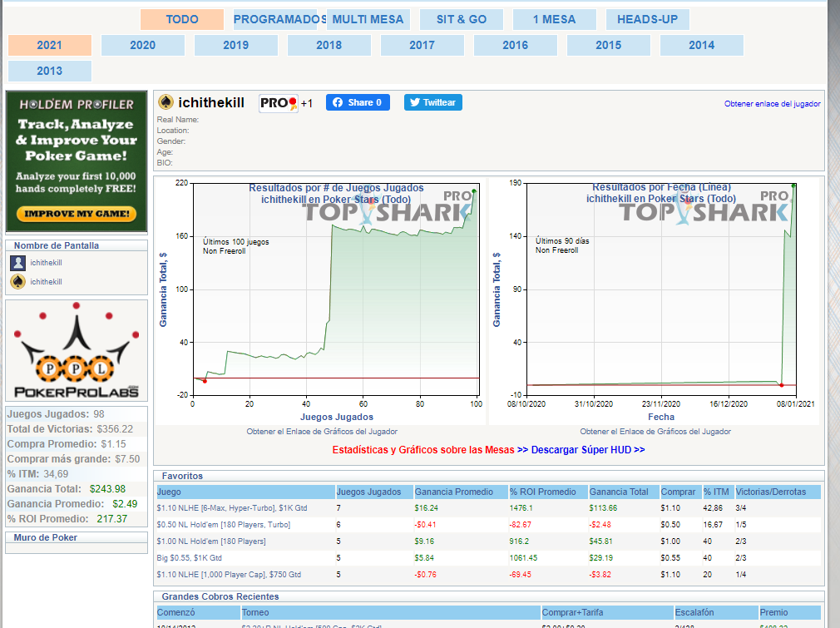Open the PokerProLabs banner
The width and height of the screenshot is (840, 628).
[x=77, y=350]
